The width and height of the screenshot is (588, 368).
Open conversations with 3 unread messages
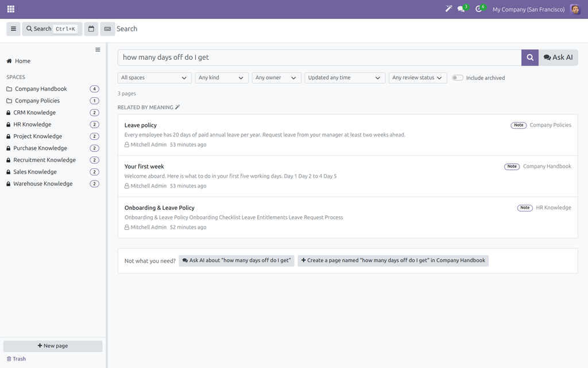pyautogui.click(x=462, y=9)
